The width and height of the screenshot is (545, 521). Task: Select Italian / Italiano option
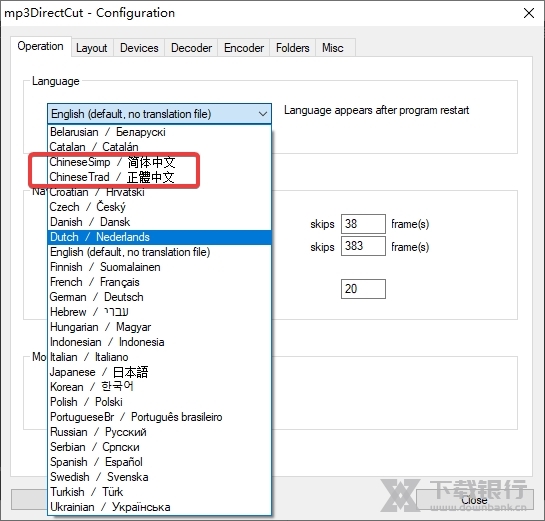159,357
